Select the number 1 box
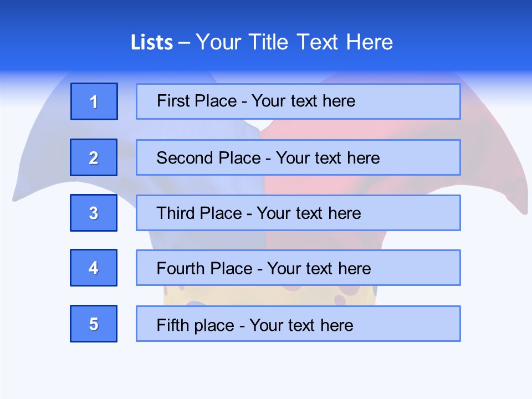532x399 pixels. pyautogui.click(x=94, y=101)
